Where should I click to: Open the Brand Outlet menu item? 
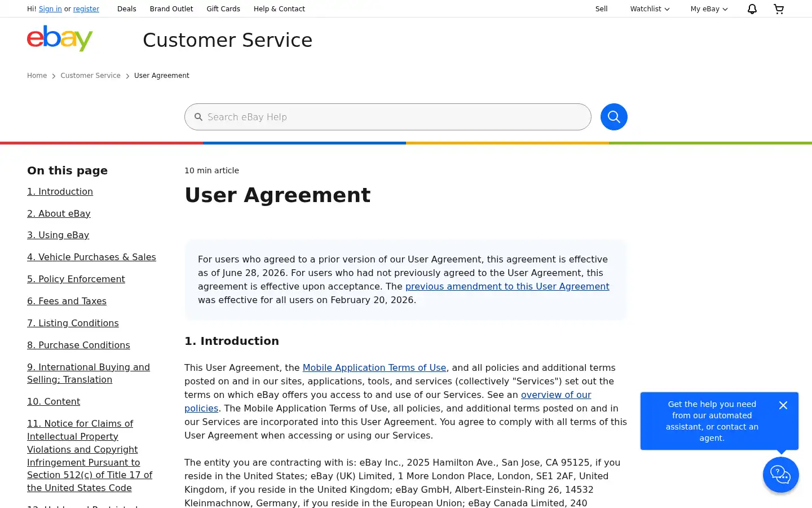pyautogui.click(x=171, y=9)
